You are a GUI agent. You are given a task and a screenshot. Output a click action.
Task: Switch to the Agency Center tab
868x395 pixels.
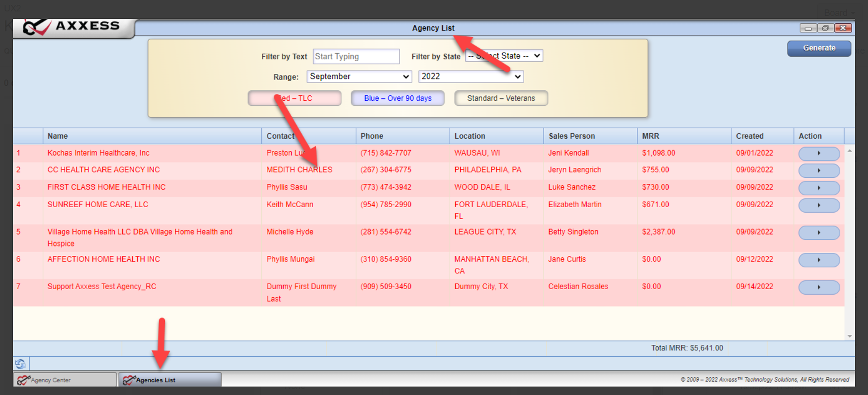click(x=65, y=380)
